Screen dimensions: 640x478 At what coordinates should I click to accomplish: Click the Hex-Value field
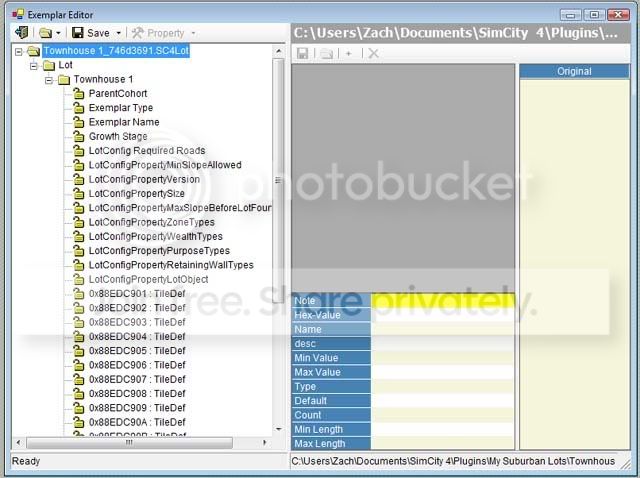(x=442, y=315)
